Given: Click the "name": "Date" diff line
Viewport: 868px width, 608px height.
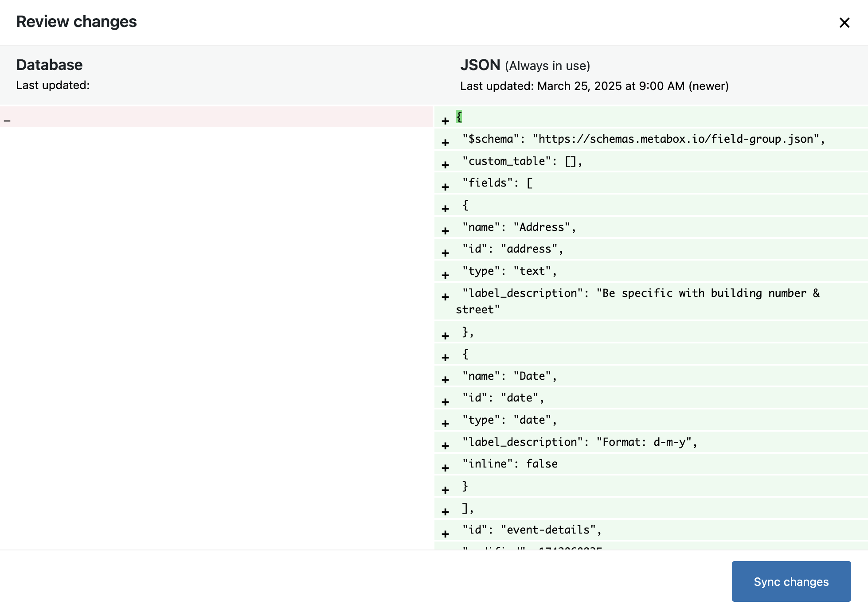Looking at the screenshot, I should pos(509,376).
